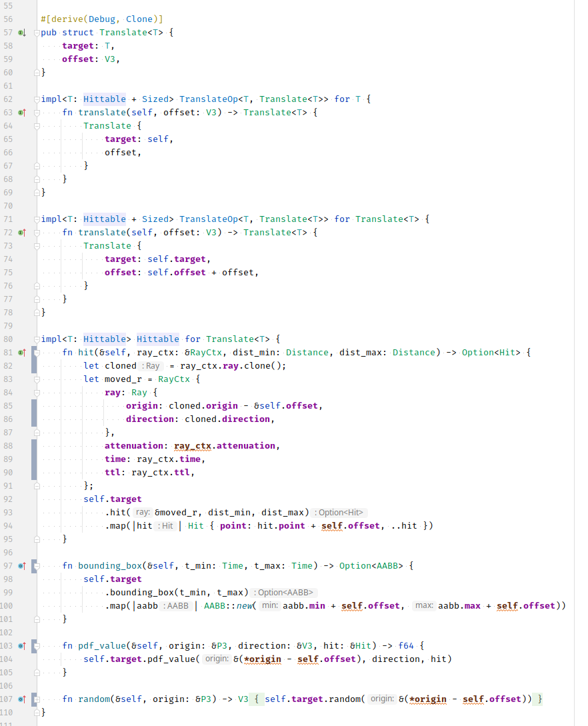Collapse the impl Hittable block at line 80
Screen dimensions: 588x726
tap(37, 339)
